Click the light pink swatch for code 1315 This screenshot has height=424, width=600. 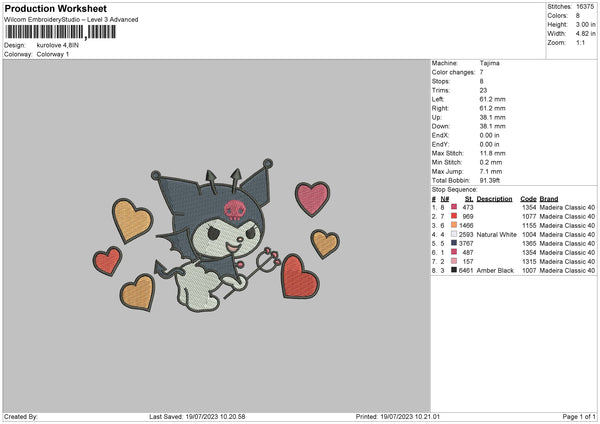click(454, 261)
